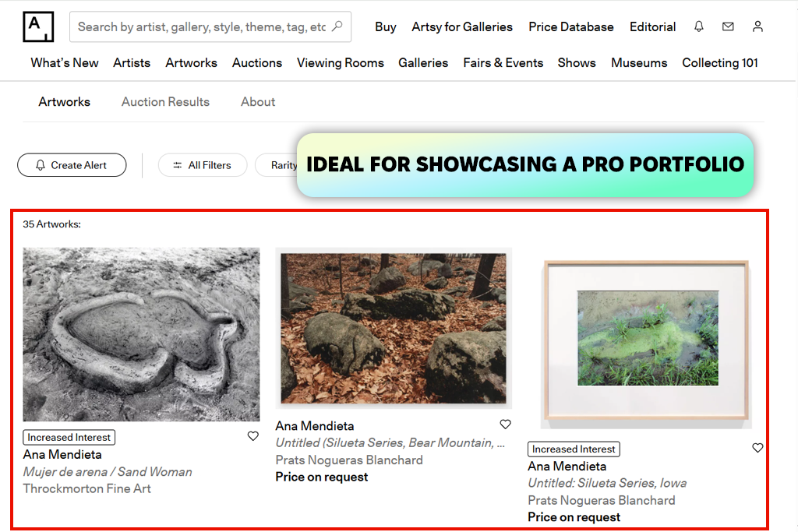Go to Auctions
Screen dimensions: 798x532
pos(257,62)
